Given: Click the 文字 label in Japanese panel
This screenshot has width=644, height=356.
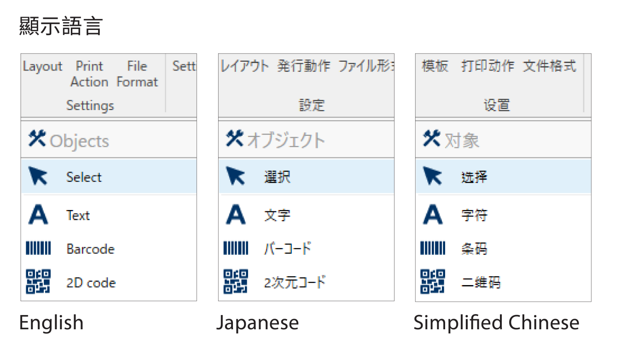Looking at the screenshot, I should (x=277, y=215).
